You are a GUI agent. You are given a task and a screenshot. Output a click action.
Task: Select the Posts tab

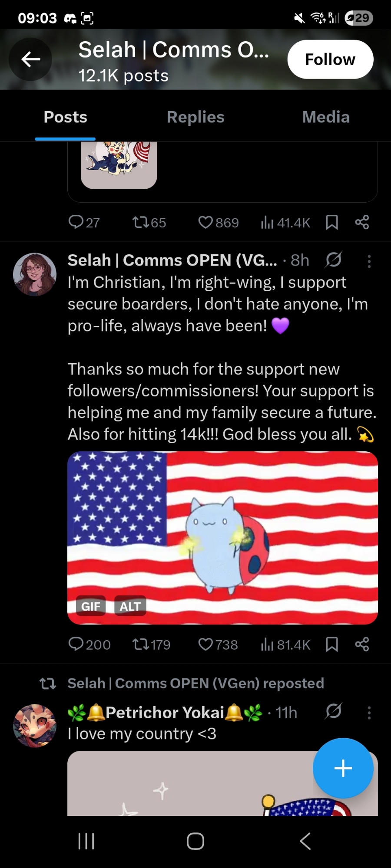[x=66, y=117]
